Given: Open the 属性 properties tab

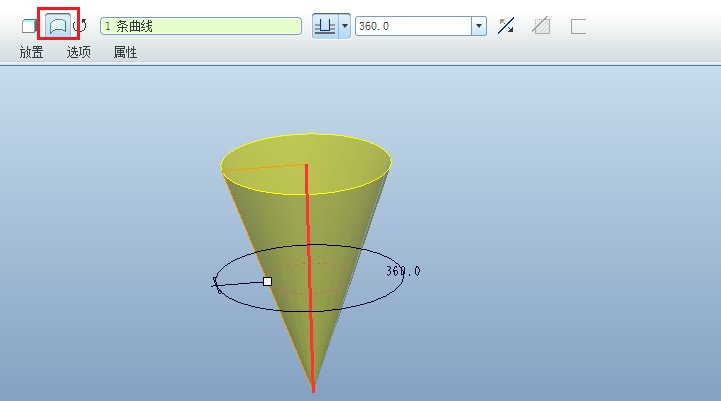Looking at the screenshot, I should tap(126, 52).
